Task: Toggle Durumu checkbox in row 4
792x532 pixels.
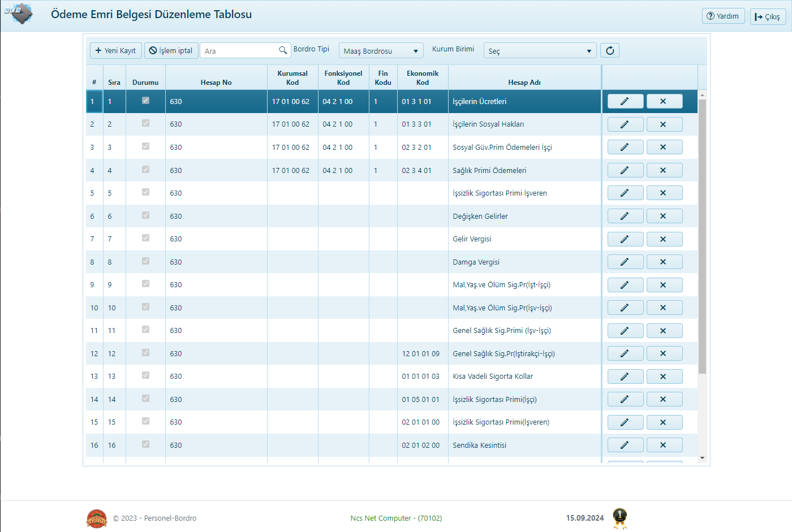Action: pyautogui.click(x=145, y=169)
